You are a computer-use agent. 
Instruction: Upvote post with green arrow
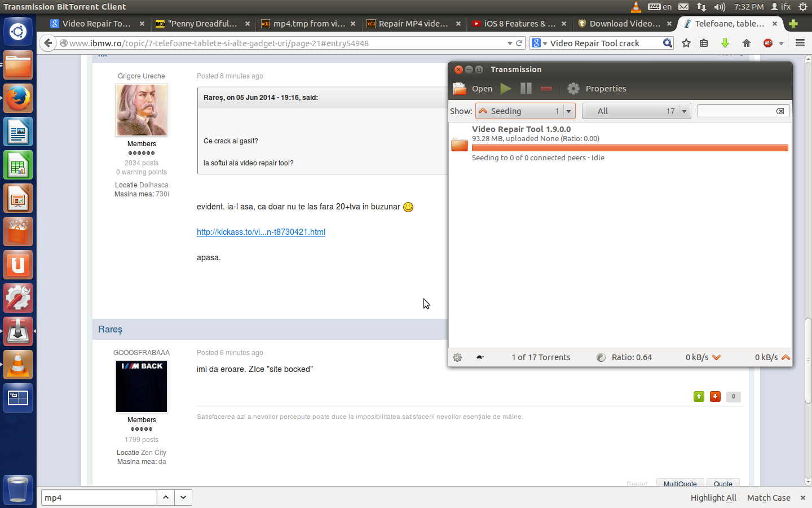[699, 396]
